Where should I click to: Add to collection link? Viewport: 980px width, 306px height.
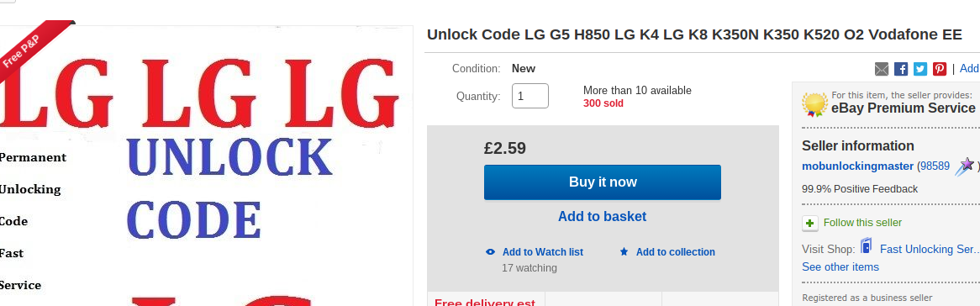[x=676, y=252]
